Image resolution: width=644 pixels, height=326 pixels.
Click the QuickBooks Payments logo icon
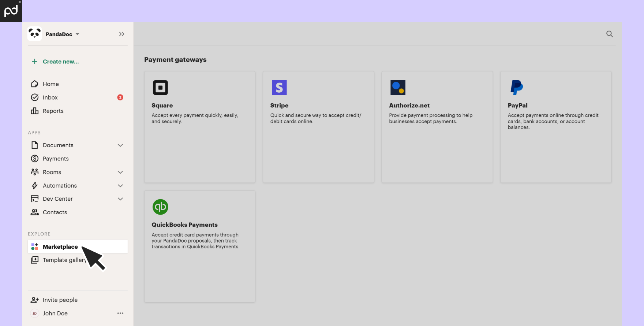point(160,207)
